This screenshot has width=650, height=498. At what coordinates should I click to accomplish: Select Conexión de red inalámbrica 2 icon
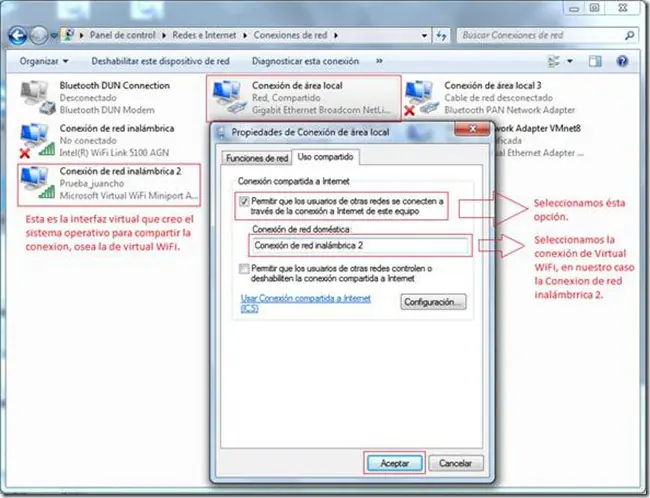coord(37,183)
